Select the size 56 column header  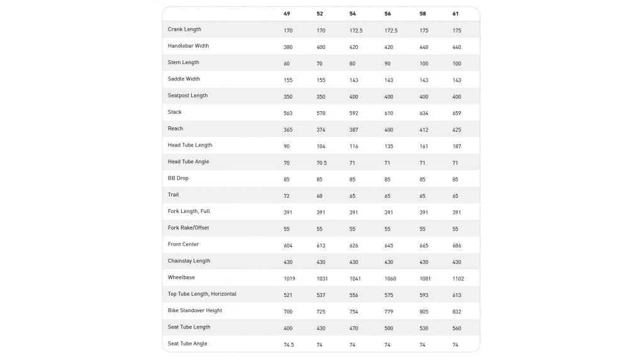(387, 14)
